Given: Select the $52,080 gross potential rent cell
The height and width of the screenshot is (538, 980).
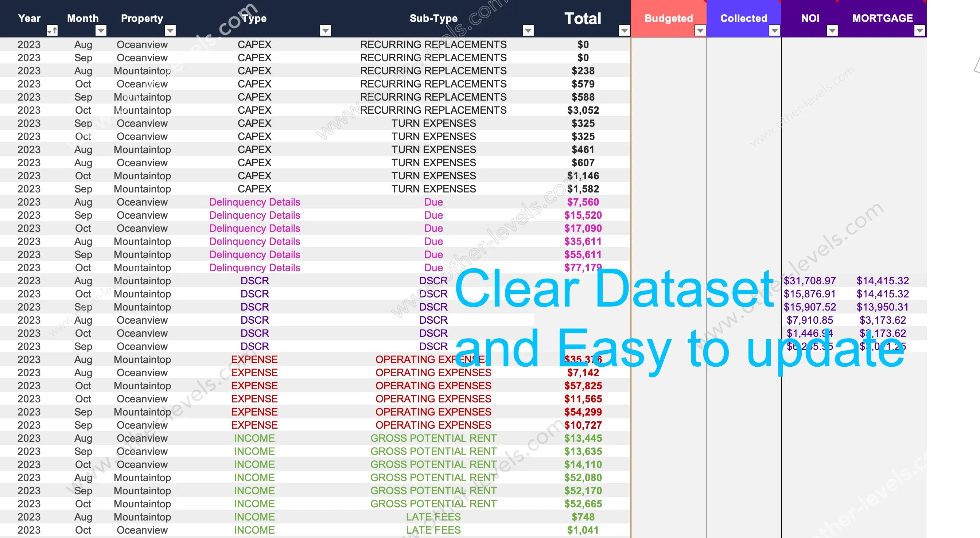Looking at the screenshot, I should 583,477.
